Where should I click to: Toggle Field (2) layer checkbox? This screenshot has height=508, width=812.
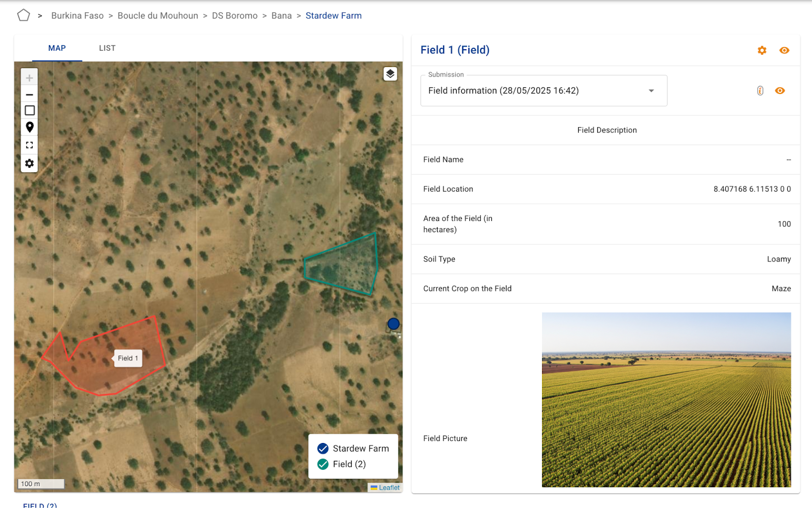tap(323, 464)
